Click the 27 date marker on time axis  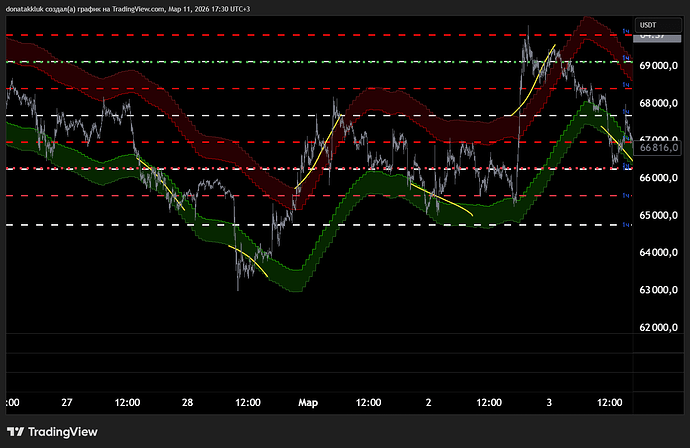pos(66,401)
